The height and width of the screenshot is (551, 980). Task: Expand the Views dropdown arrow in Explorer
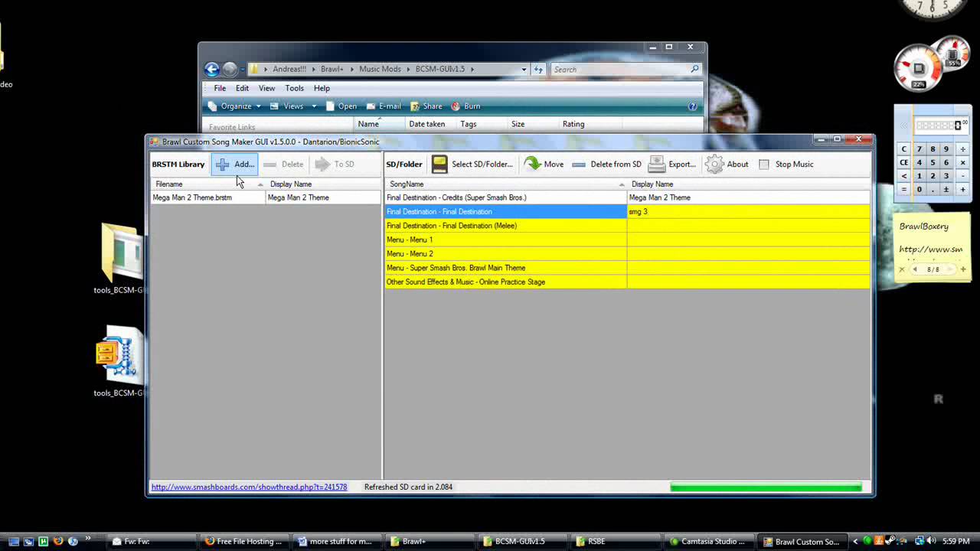point(314,106)
